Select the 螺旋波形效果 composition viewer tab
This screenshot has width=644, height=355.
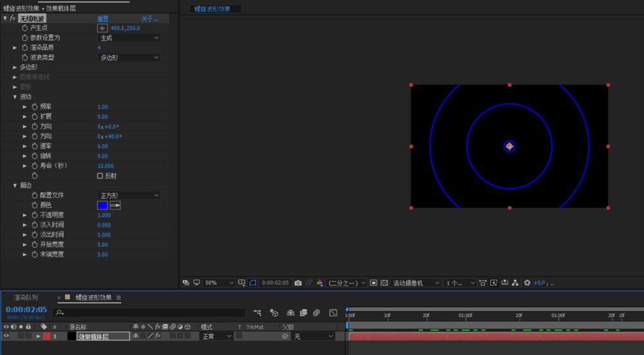tap(213, 8)
